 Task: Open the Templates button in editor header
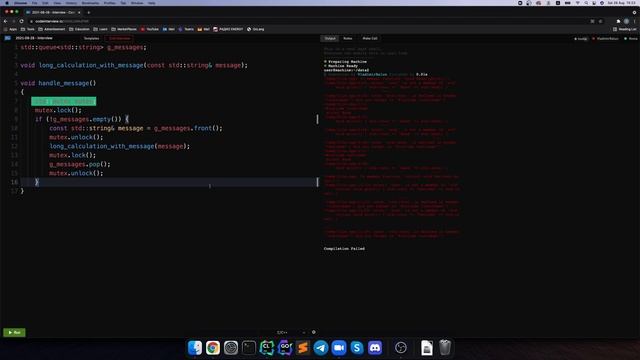click(x=91, y=38)
